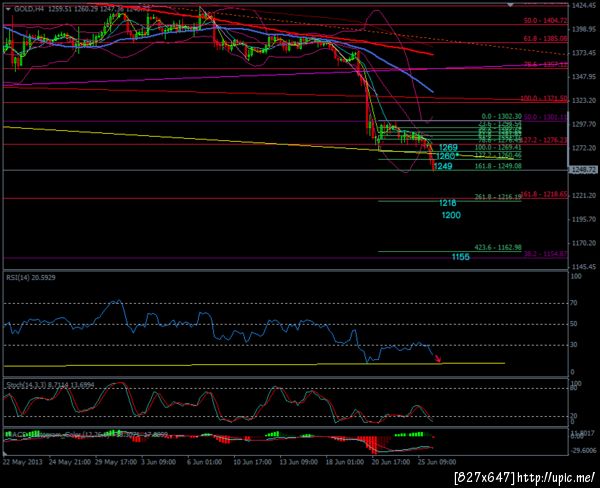This screenshot has width=600, height=488.
Task: Click the GOLD,H4 chart title text
Action: (x=29, y=9)
